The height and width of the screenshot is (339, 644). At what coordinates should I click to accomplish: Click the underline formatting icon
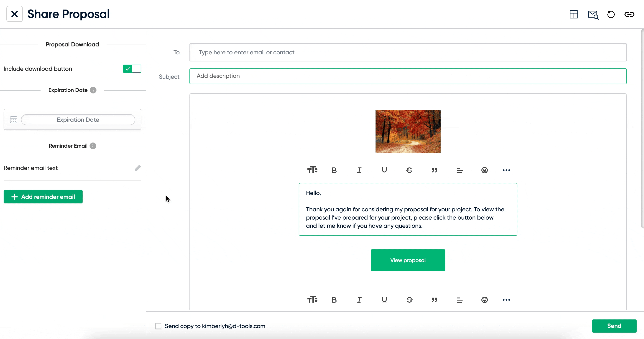tap(384, 170)
